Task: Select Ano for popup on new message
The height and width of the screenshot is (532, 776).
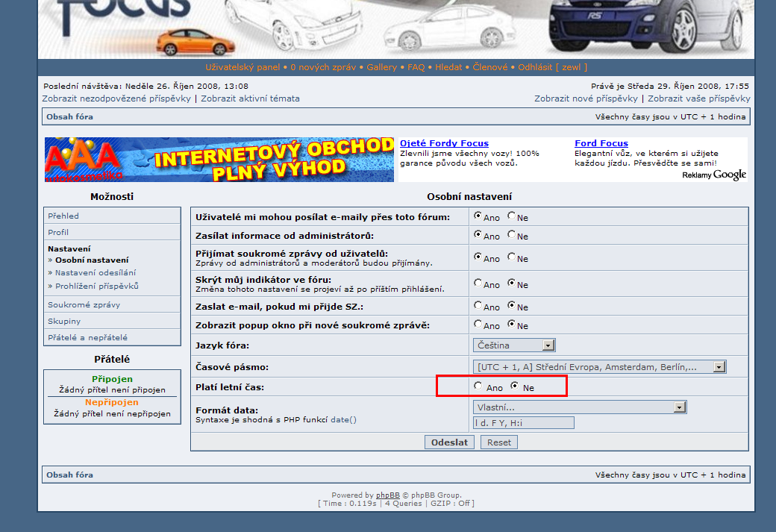Action: tap(478, 325)
